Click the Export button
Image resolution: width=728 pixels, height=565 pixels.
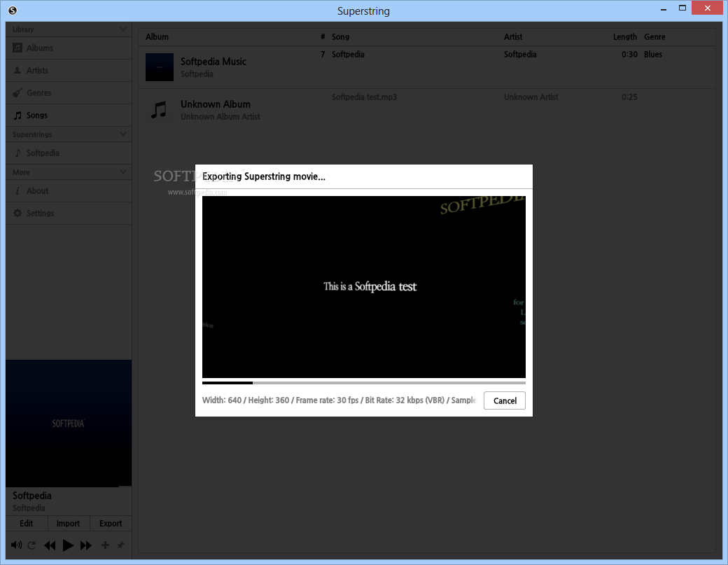click(x=111, y=523)
